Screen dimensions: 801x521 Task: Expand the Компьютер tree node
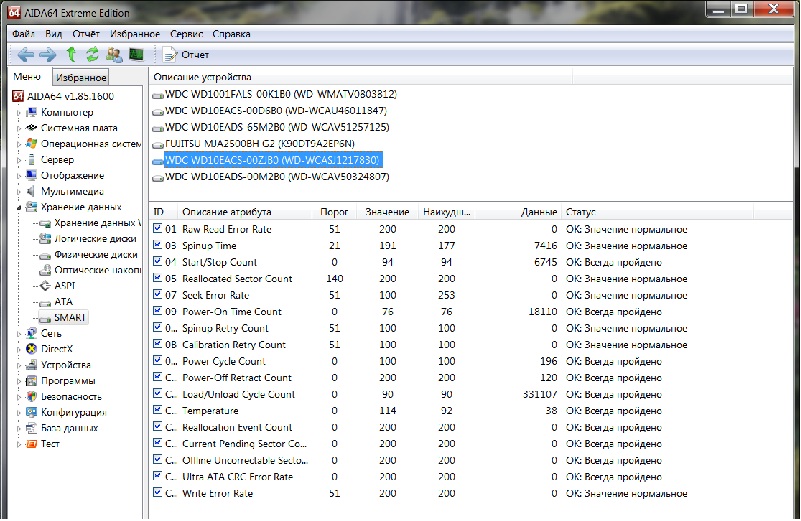[x=18, y=112]
